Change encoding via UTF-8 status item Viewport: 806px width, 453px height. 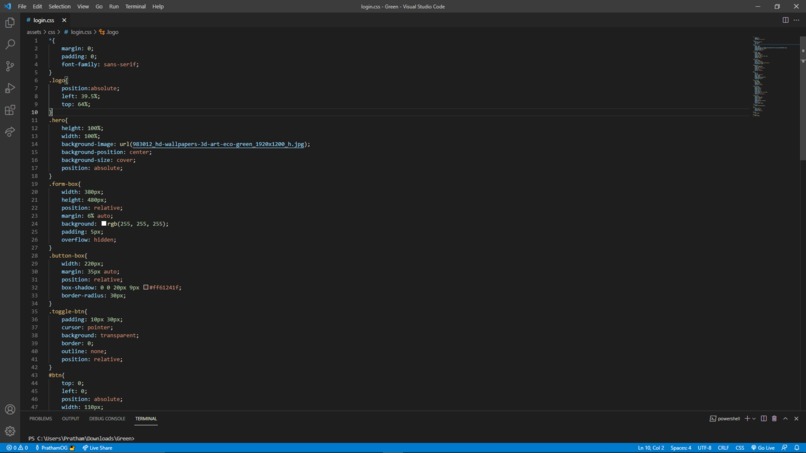[704, 448]
